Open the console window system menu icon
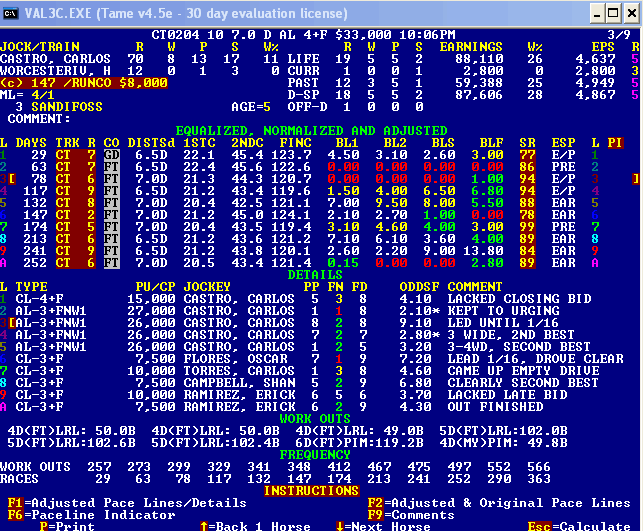This screenshot has height=531, width=643. click(x=10, y=14)
